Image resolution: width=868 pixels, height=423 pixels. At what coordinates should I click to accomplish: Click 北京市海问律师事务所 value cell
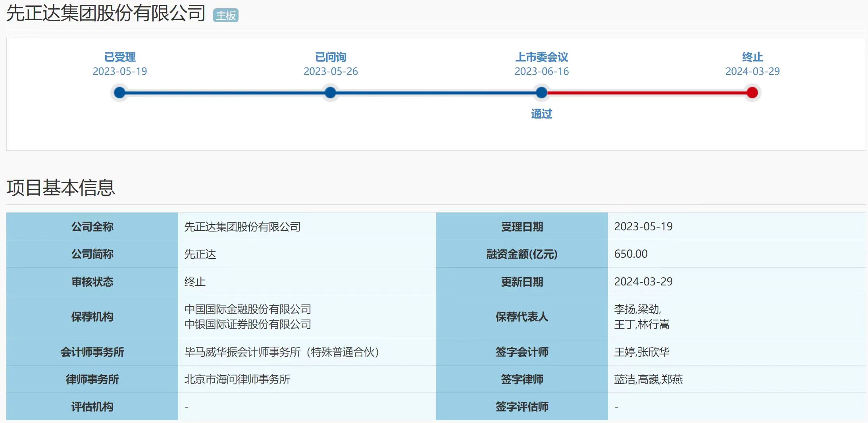[x=307, y=379]
